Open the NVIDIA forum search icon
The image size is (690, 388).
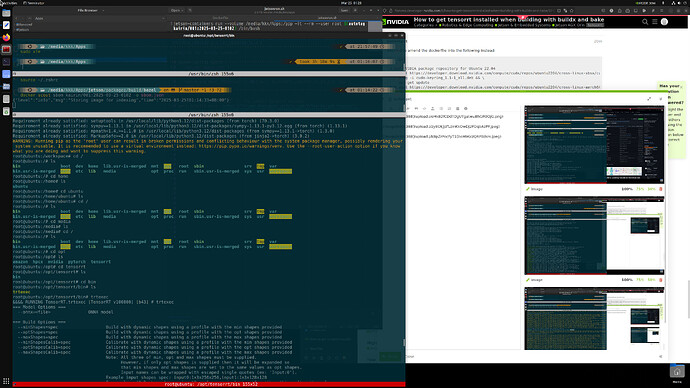[645, 22]
